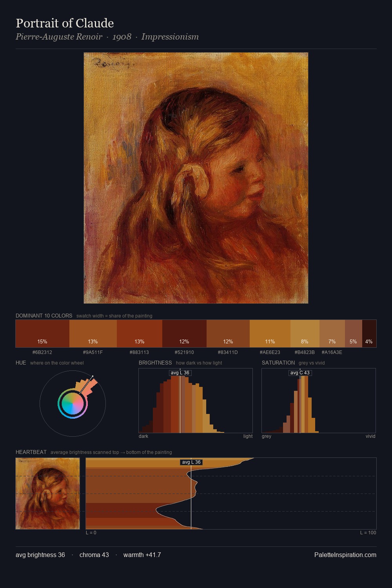The image size is (392, 588).
Task: Click footer stat 'avg brightness 36'
Action: tap(40, 555)
